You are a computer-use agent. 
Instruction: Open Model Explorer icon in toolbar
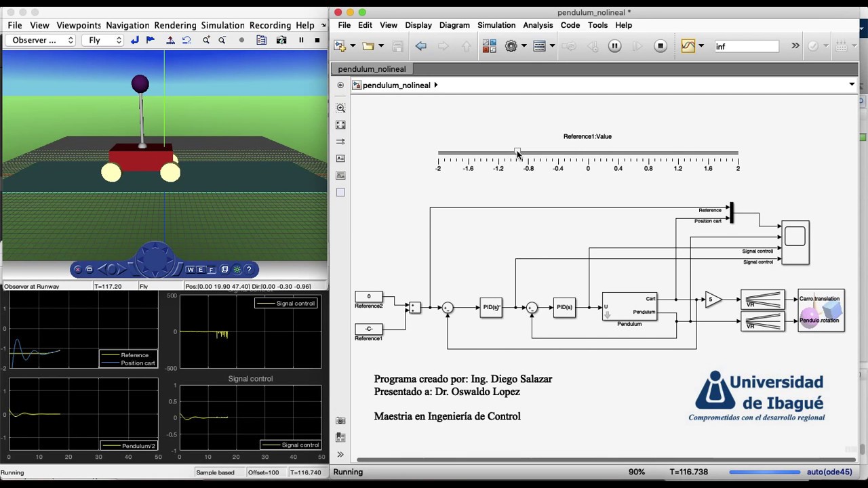tap(540, 46)
